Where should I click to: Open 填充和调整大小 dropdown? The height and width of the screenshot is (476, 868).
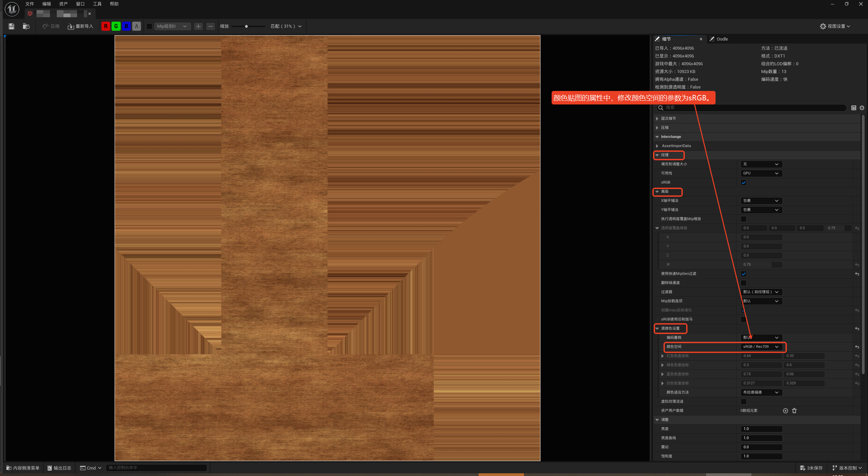761,164
